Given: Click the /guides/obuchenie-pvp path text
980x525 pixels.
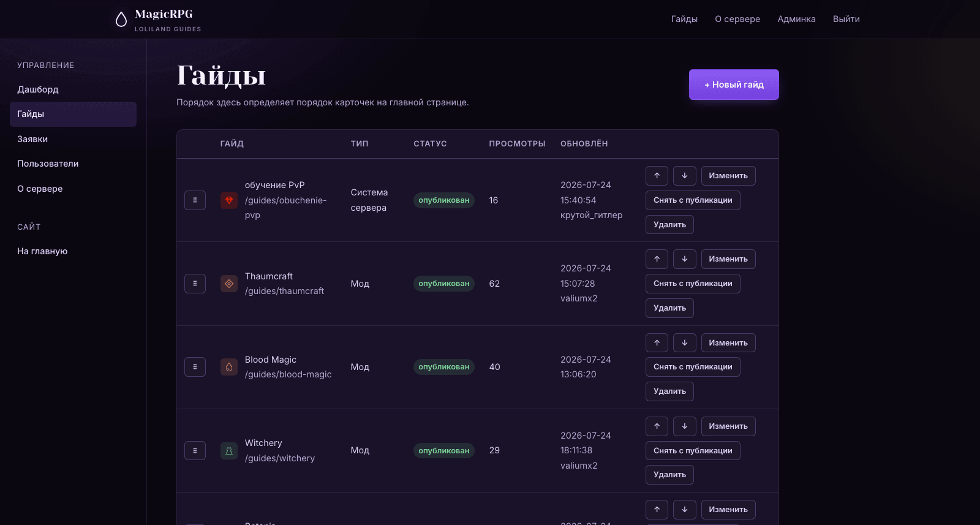Looking at the screenshot, I should 285,208.
